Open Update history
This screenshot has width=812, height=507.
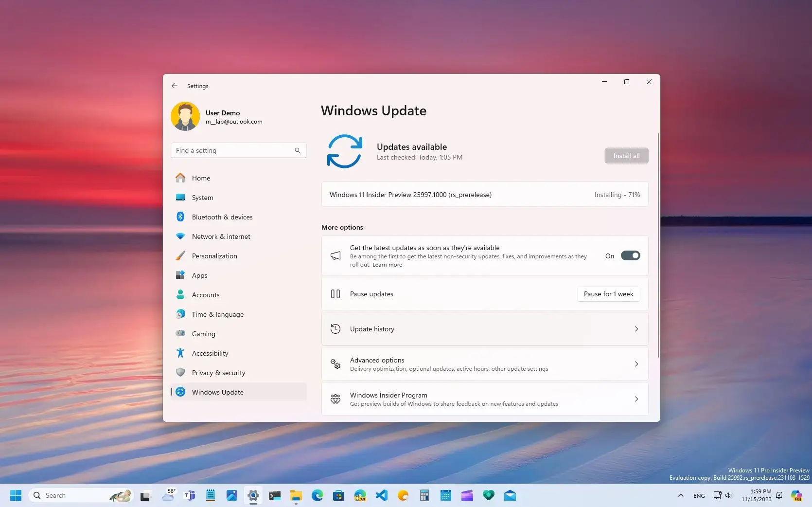pyautogui.click(x=485, y=329)
